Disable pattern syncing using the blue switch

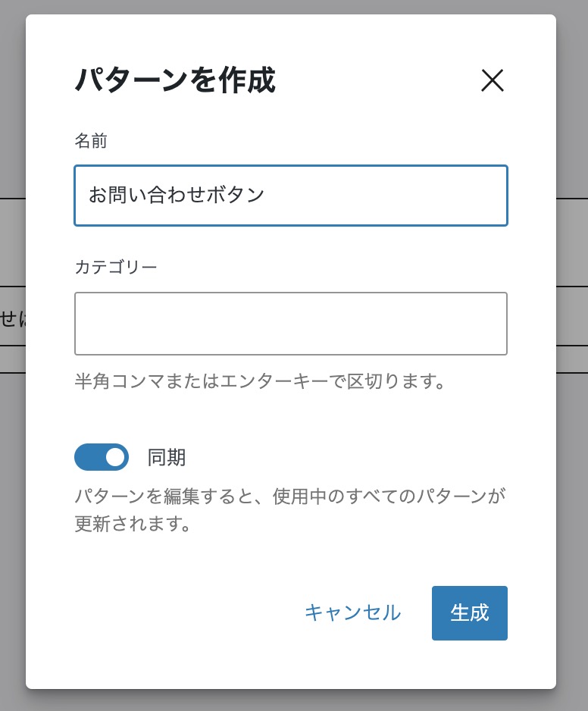(x=102, y=457)
